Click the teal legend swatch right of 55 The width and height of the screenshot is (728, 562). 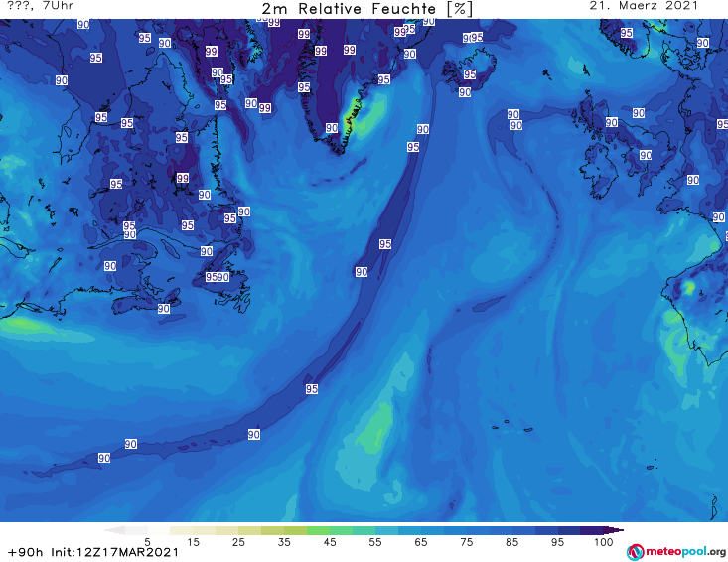[x=386, y=530]
